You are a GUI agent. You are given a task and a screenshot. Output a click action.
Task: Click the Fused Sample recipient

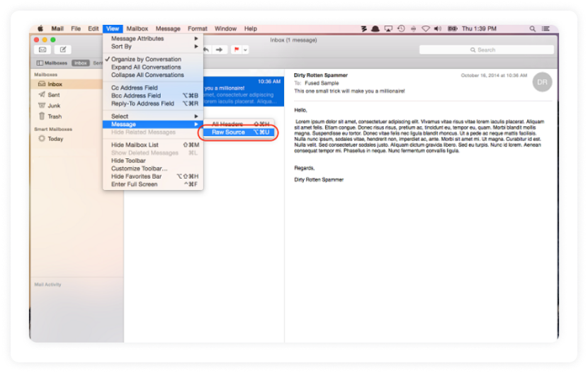[x=322, y=83]
